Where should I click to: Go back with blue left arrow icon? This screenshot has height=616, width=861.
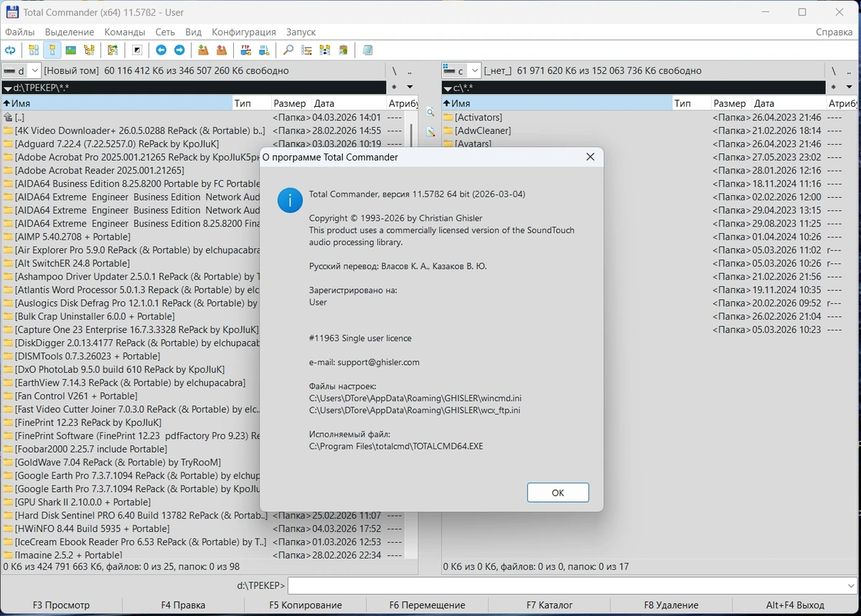tap(161, 50)
